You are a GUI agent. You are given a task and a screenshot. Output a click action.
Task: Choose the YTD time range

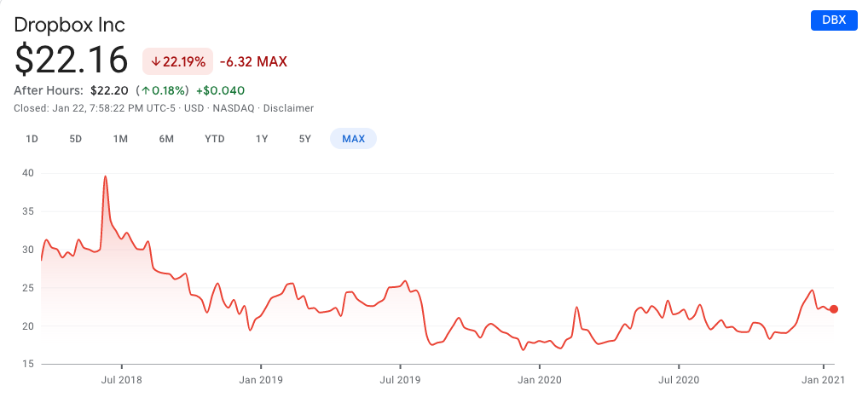tap(215, 139)
